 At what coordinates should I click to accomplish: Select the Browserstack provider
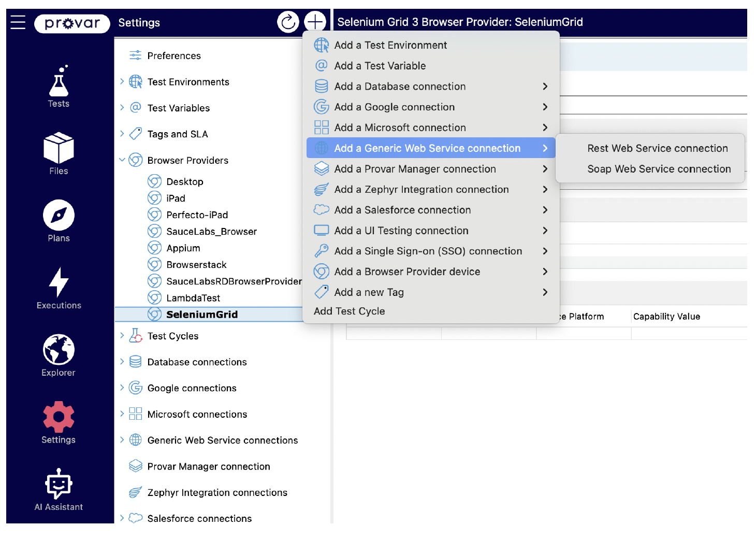(x=196, y=264)
